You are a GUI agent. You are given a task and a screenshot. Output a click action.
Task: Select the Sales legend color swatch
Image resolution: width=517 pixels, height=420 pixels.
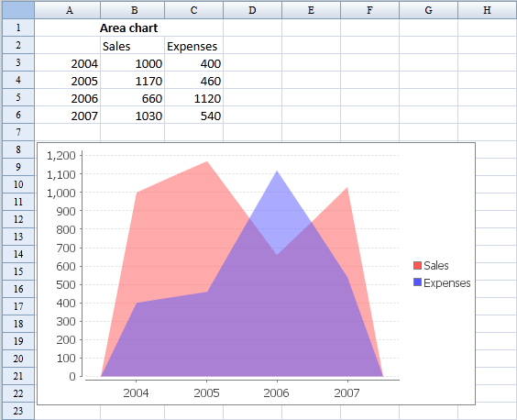point(417,265)
